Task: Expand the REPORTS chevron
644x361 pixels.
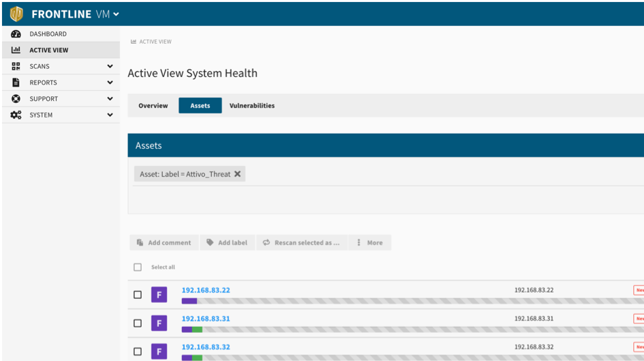Action: [x=110, y=83]
